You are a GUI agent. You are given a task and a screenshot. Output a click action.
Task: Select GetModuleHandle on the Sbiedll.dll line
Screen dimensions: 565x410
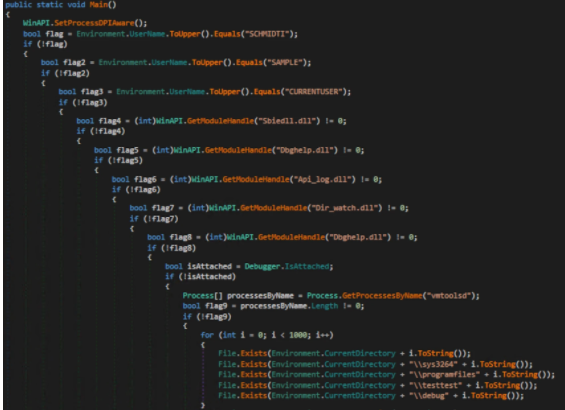[220, 121]
